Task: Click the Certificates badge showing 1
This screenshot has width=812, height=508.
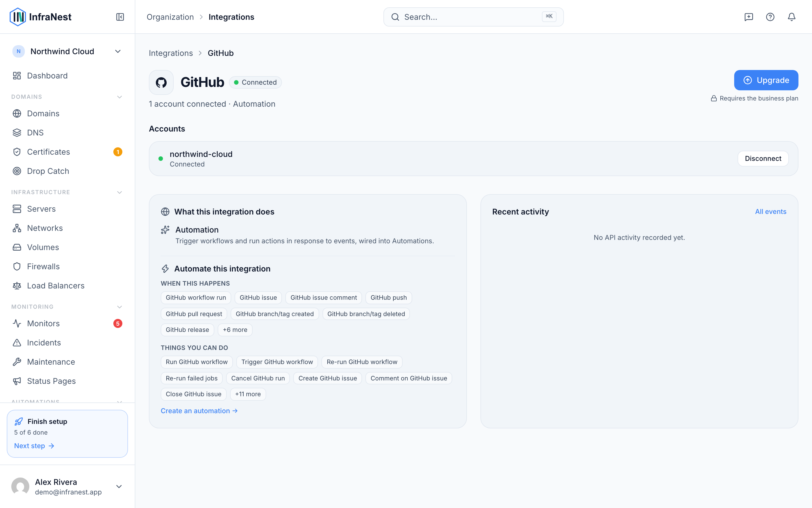Action: pyautogui.click(x=118, y=152)
